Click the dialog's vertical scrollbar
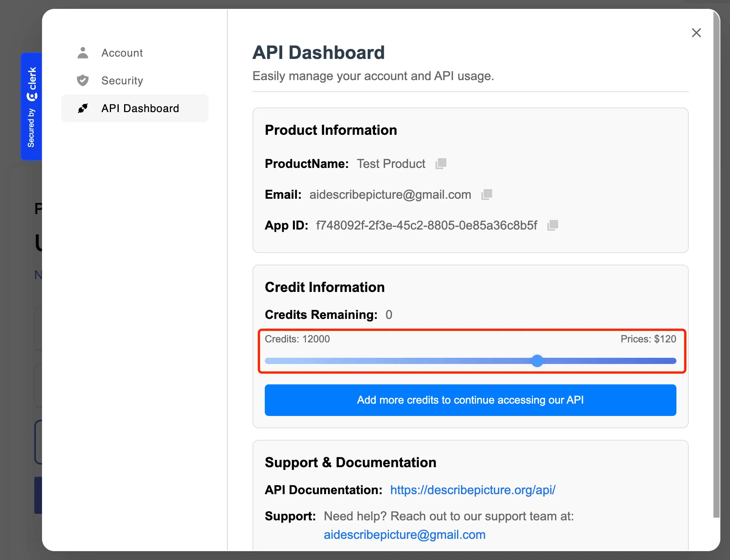The width and height of the screenshot is (730, 560). tap(717, 270)
